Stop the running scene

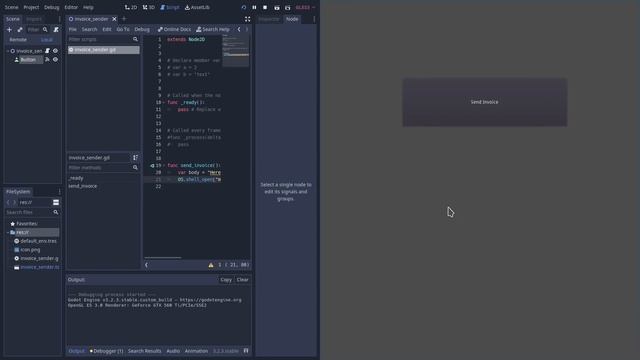265,7
